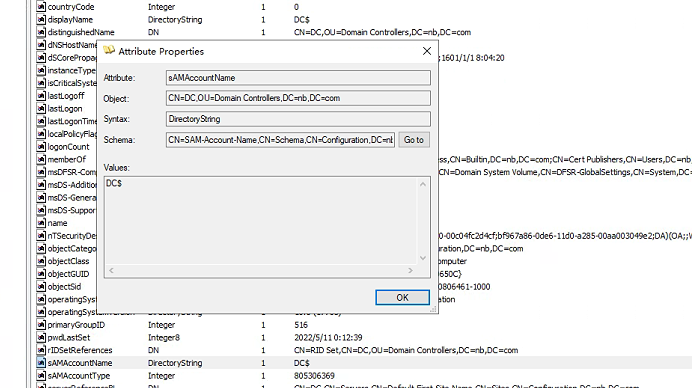This screenshot has height=388, width=692.
Task: Focus the Attribute field showing sAMAccountName
Action: [298, 78]
